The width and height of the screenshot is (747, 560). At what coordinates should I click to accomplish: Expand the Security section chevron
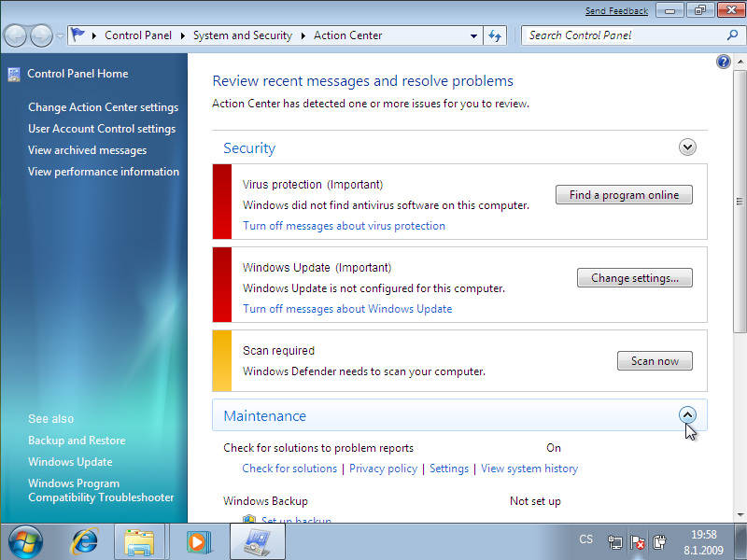click(687, 147)
